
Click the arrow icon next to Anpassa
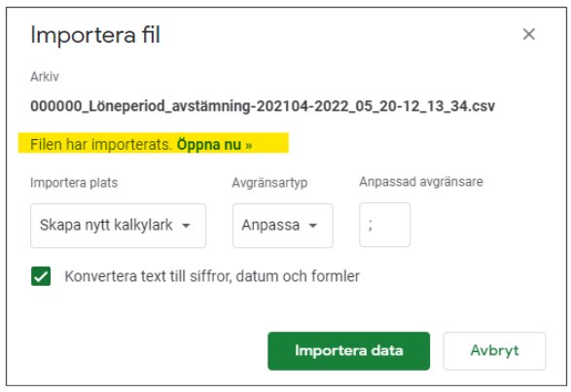click(x=313, y=226)
